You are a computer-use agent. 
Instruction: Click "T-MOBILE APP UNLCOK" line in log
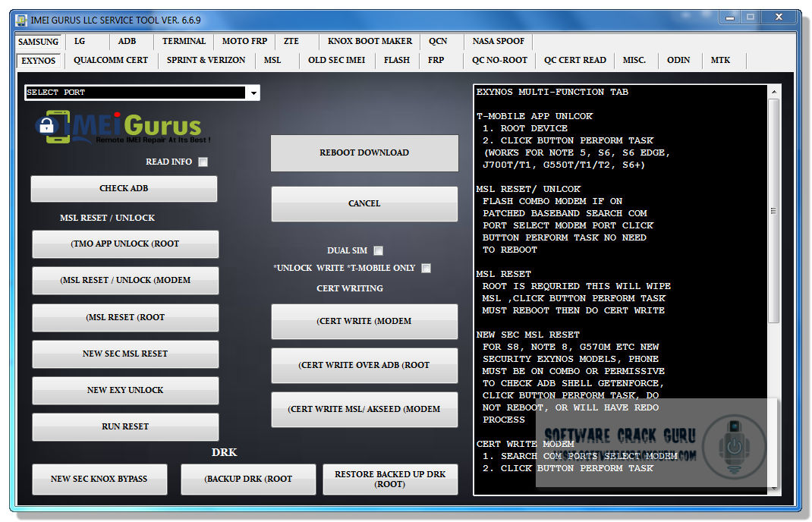534,117
